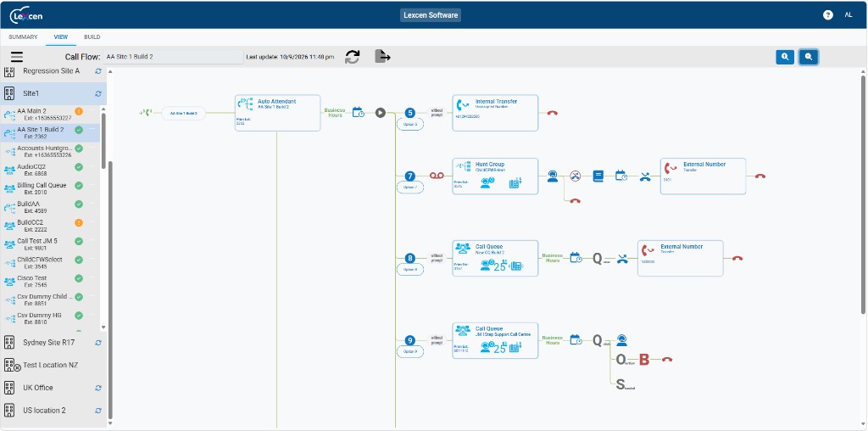This screenshot has height=431, width=868.
Task: Expand the Sydney Site R17 location
Action: (x=53, y=343)
